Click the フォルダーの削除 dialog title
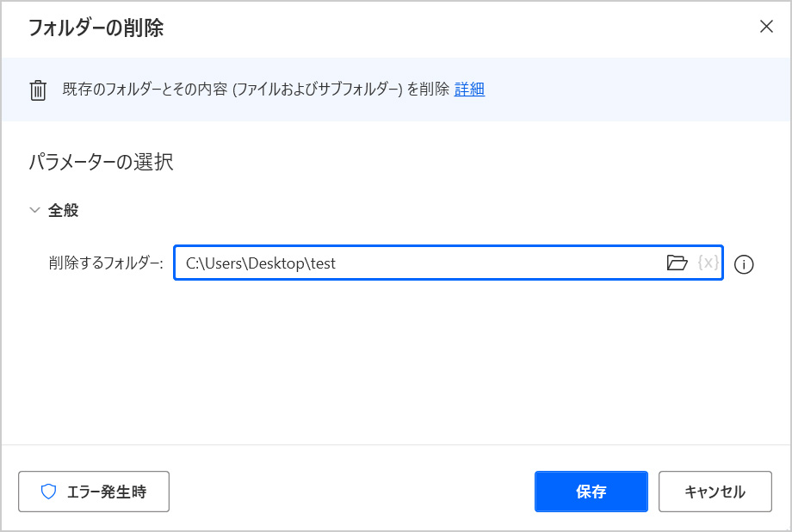This screenshot has width=792, height=532. (x=96, y=28)
